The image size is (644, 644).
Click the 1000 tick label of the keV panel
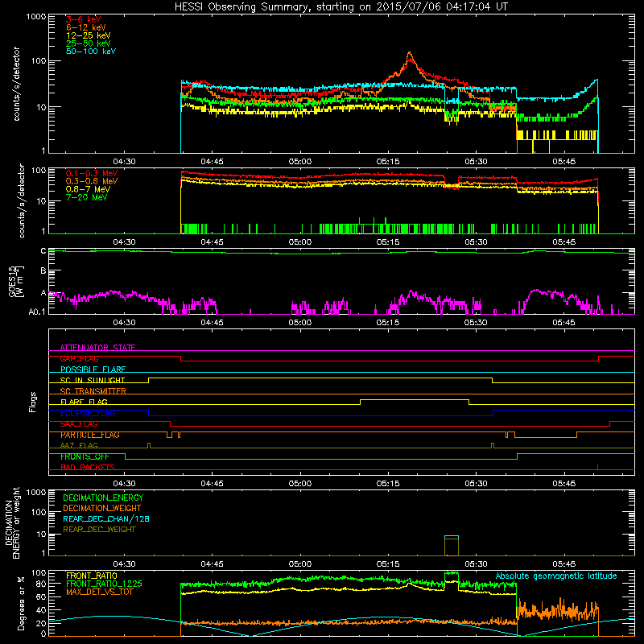point(35,17)
